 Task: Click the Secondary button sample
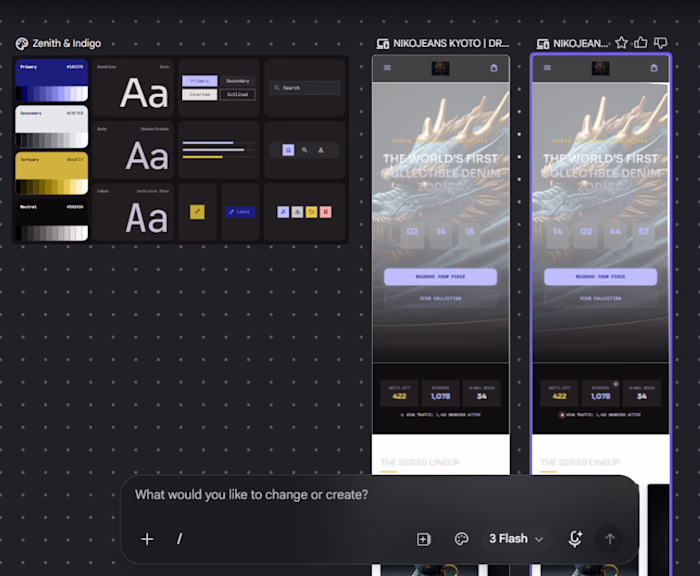[x=238, y=81]
